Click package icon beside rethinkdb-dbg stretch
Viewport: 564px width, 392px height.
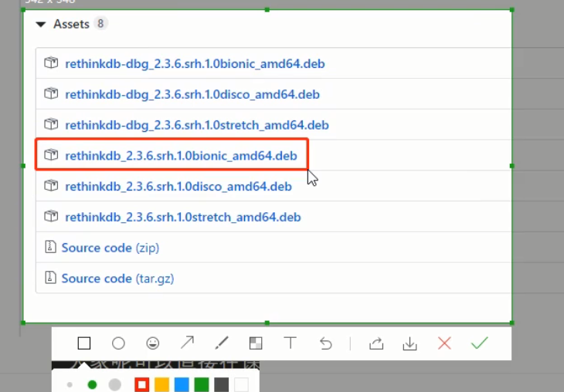point(51,124)
